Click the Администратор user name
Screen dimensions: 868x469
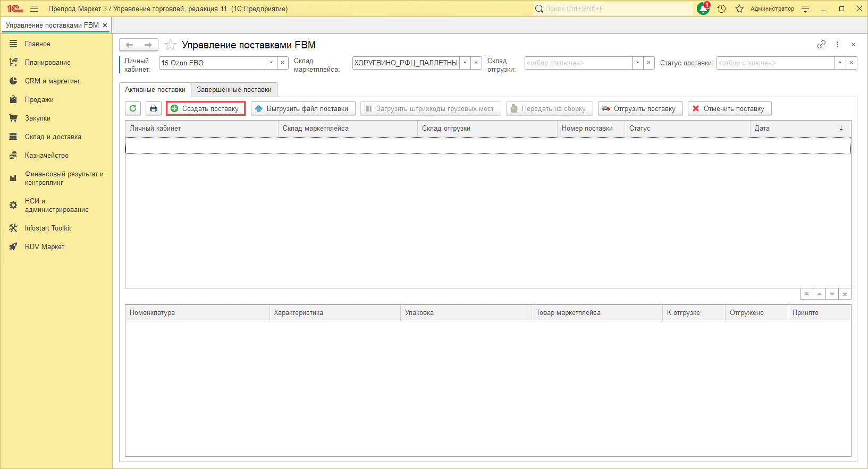pos(772,8)
